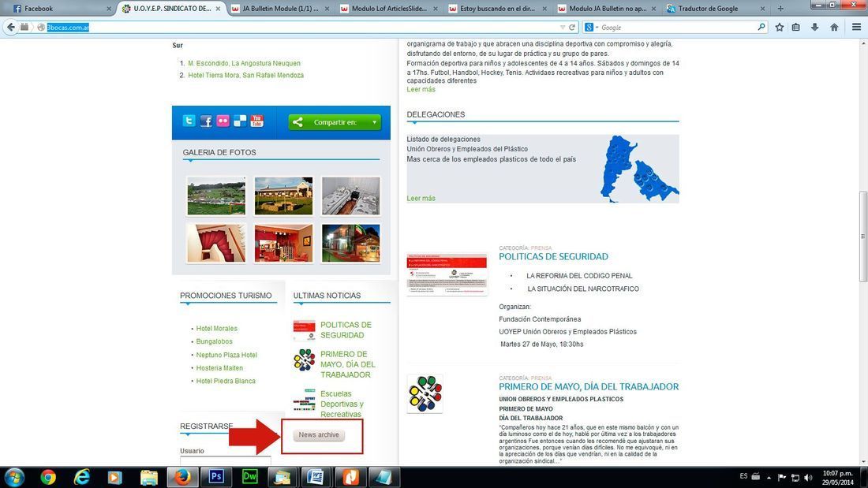Click the Politicas de Seguridad flyer thumbnail
This screenshot has width=868, height=488.
point(447,274)
